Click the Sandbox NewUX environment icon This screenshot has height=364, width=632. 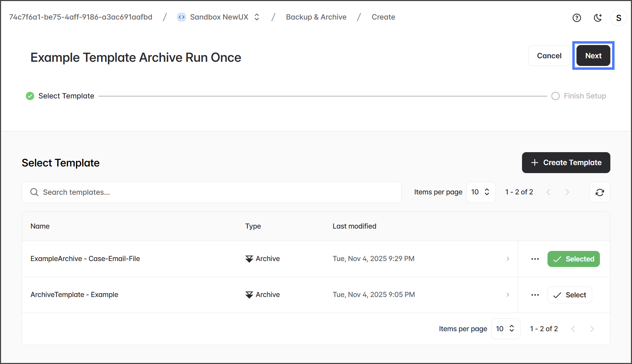coord(182,17)
